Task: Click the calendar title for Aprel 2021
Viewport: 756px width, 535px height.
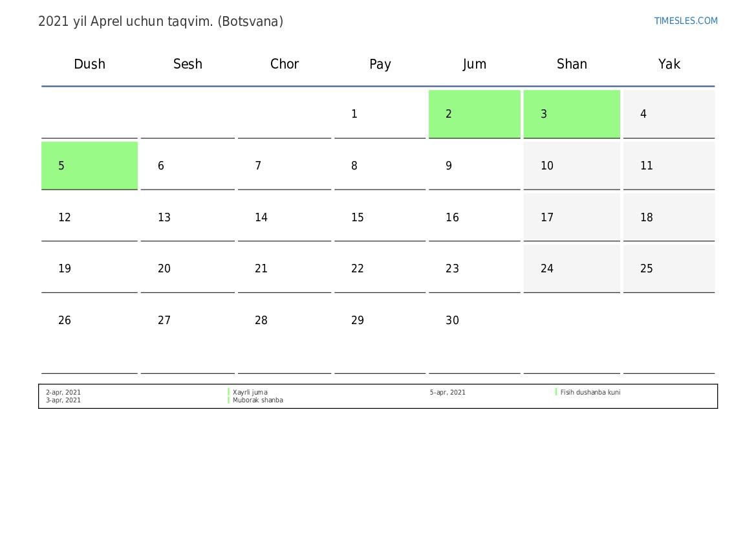Action: pos(160,21)
